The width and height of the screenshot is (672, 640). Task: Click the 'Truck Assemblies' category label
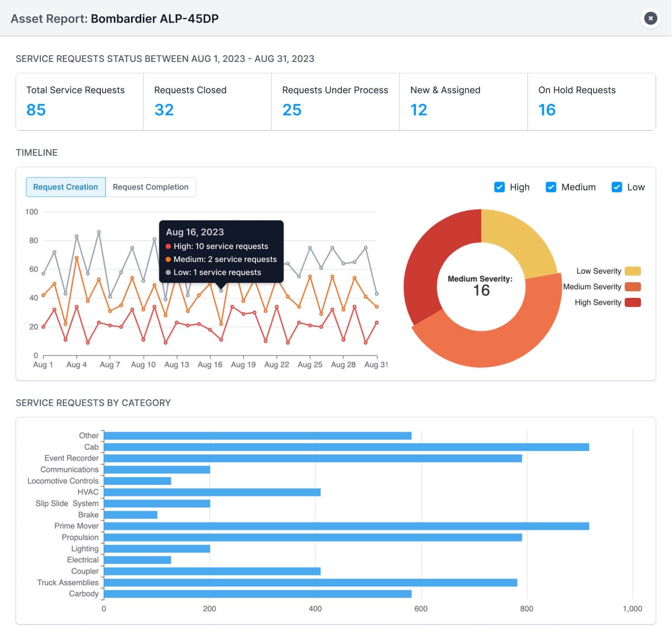click(x=68, y=582)
